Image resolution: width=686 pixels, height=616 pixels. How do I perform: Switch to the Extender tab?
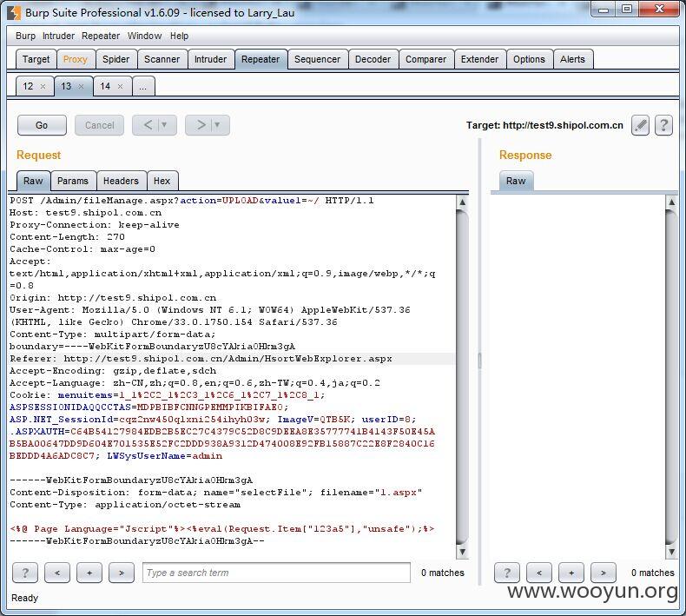479,60
